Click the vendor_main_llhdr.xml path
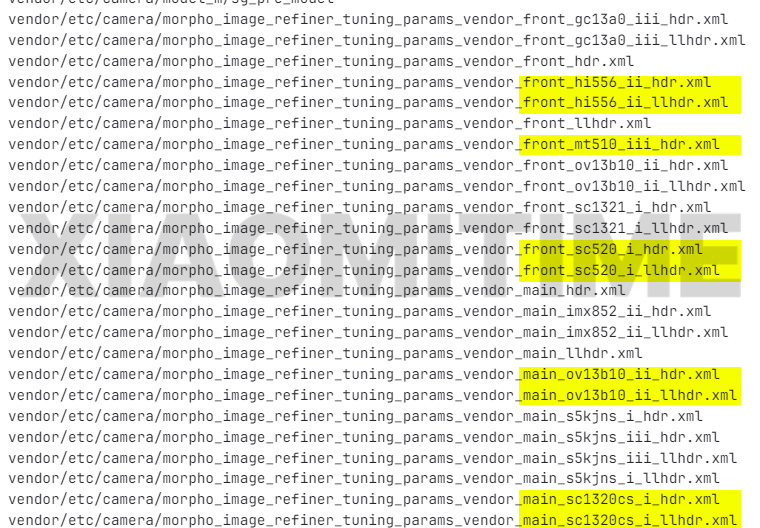Screen dimensions: 760x528 coord(325,353)
